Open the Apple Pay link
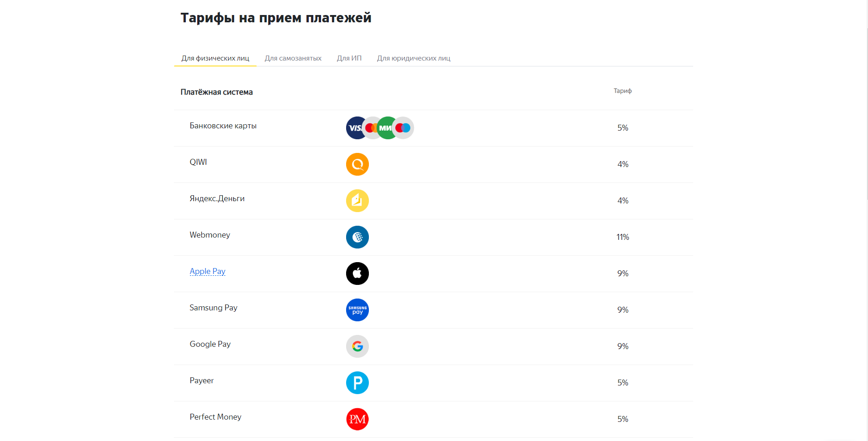868x441 pixels. [207, 271]
